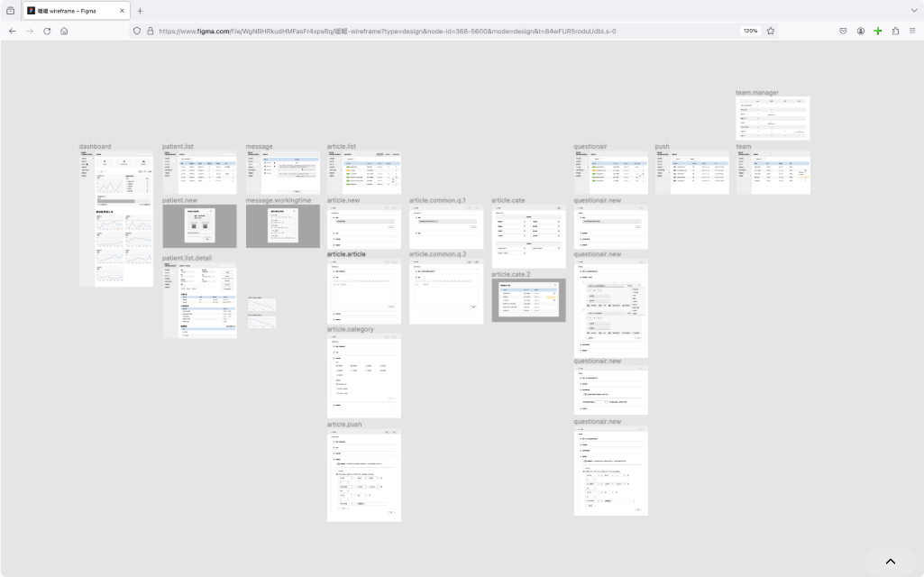Select the dashboard frame thumbnail
This screenshot has width=924, height=577.
(116, 219)
